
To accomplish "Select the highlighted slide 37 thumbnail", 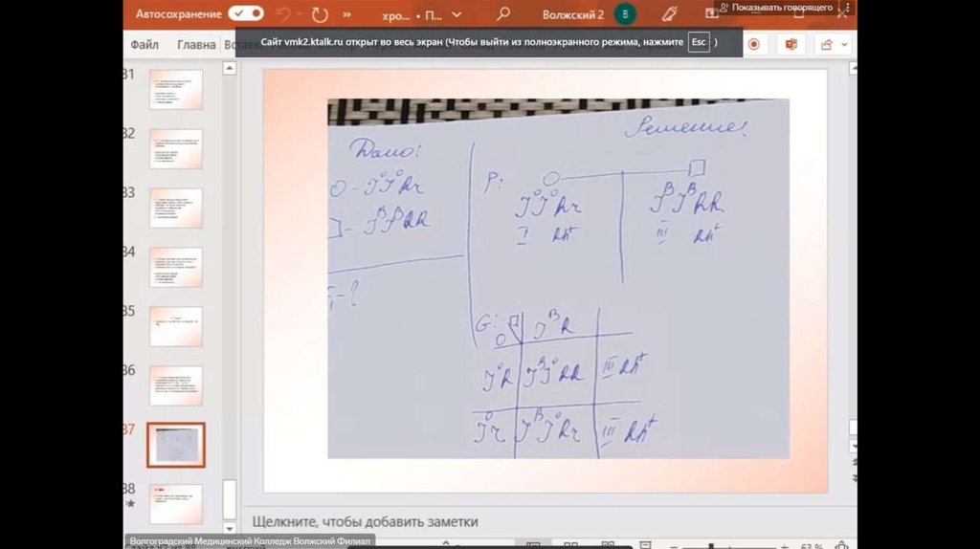I will 176,446.
